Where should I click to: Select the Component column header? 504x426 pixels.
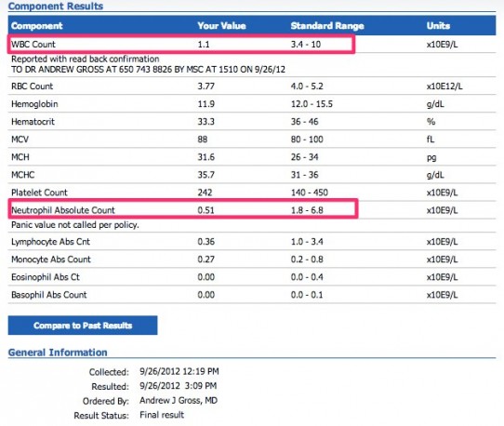click(36, 26)
